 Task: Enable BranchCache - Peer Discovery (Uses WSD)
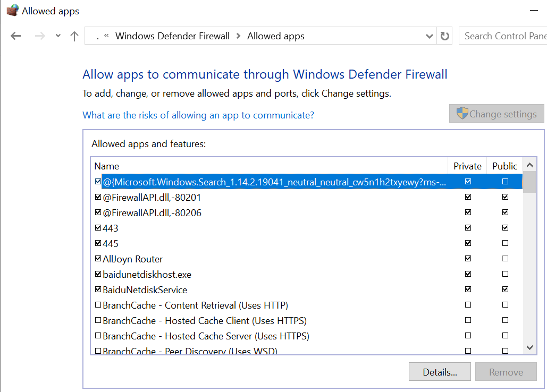98,351
